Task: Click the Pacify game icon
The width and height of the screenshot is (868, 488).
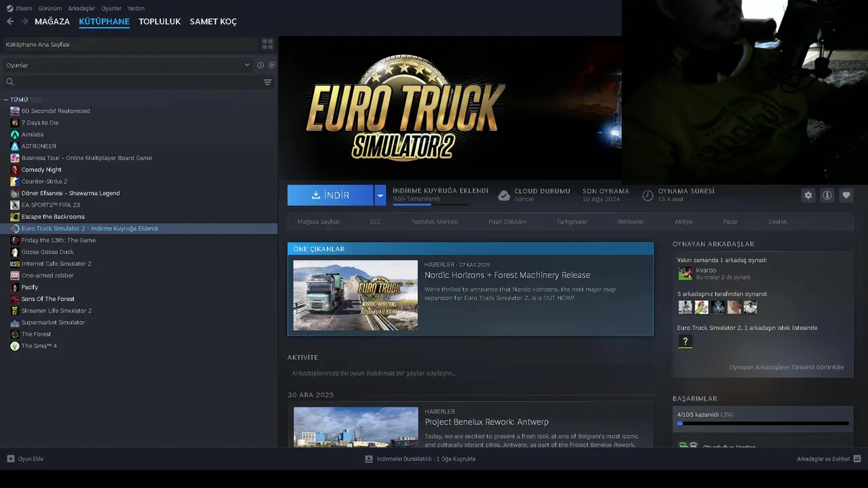Action: coord(15,287)
